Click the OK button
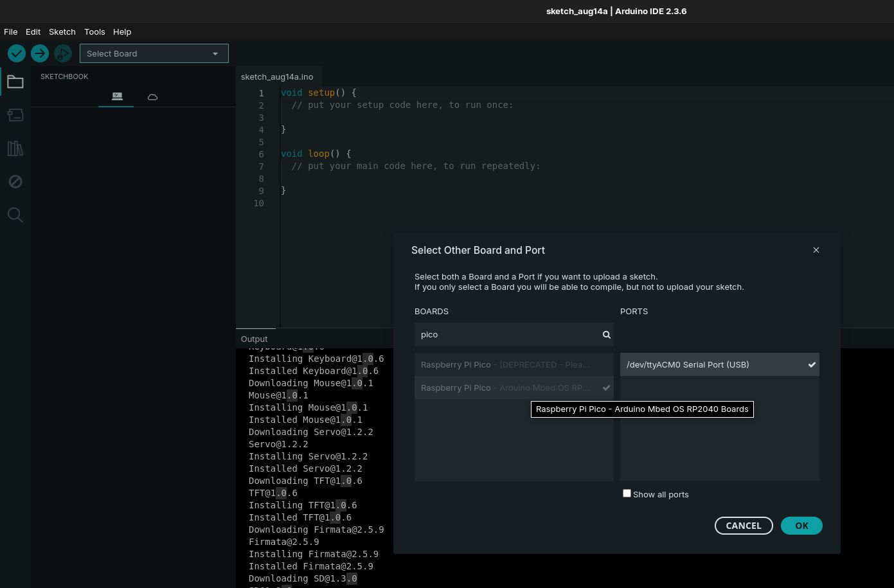Image resolution: width=894 pixels, height=588 pixels. pyautogui.click(x=801, y=526)
